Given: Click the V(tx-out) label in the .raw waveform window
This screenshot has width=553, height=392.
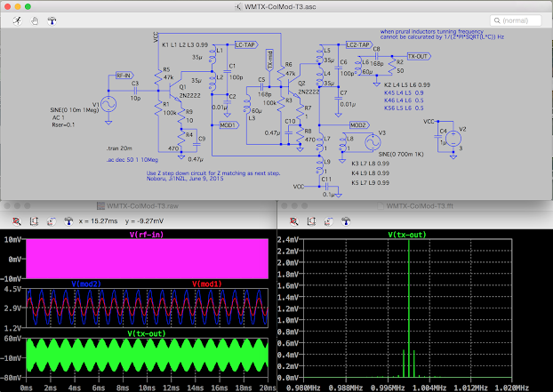Looking at the screenshot, I should click(x=147, y=333).
